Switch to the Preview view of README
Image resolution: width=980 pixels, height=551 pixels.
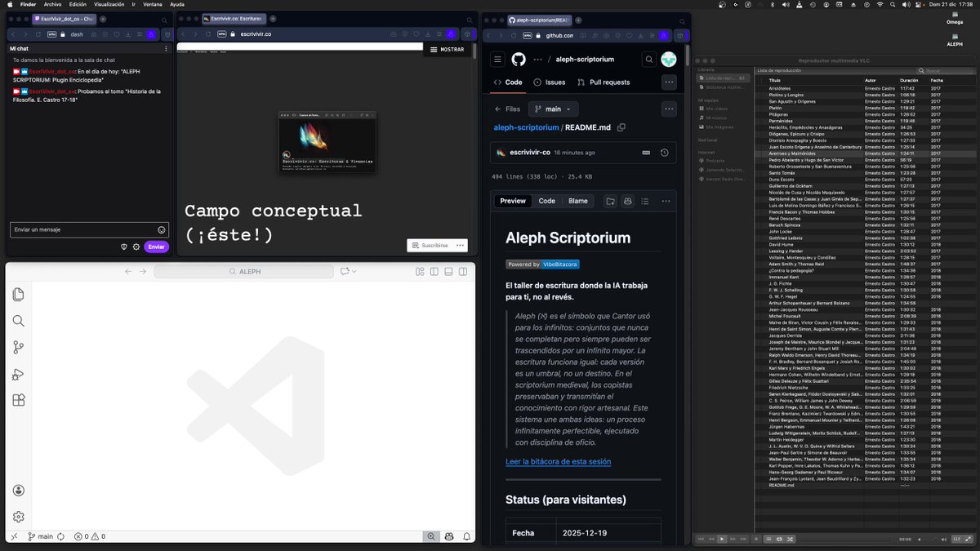513,201
